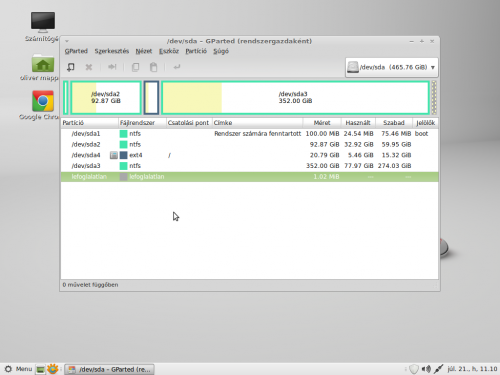500x375 pixels.
Task: Open the Nézet menu
Action: tap(144, 51)
